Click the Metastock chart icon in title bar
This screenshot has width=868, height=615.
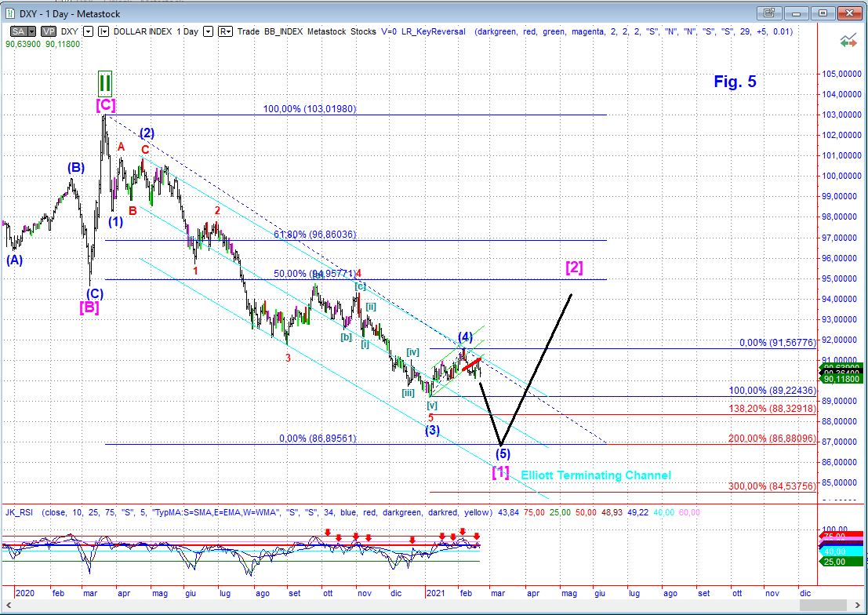pyautogui.click(x=10, y=13)
